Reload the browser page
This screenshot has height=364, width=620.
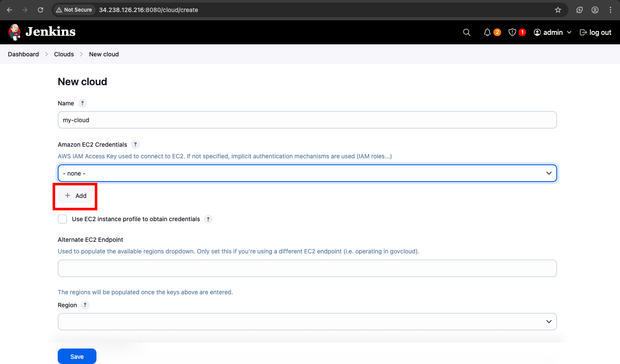40,10
